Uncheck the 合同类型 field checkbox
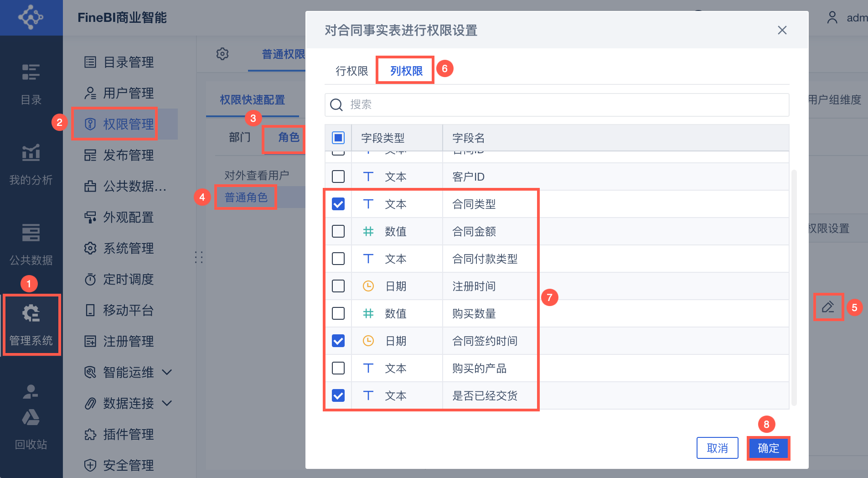 click(x=338, y=204)
